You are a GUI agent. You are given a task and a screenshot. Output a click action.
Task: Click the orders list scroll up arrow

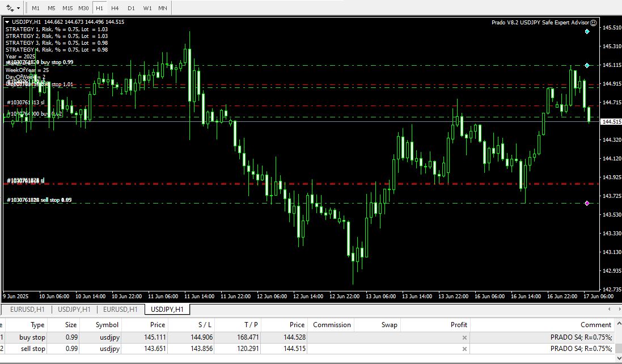(619, 323)
